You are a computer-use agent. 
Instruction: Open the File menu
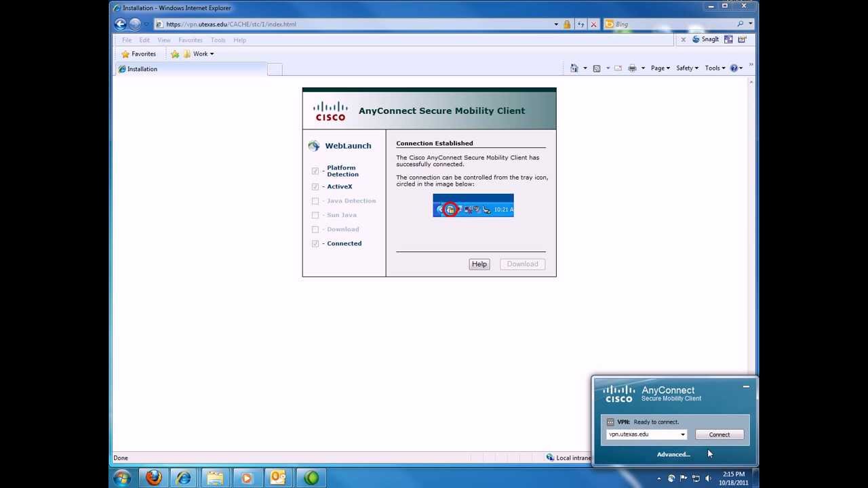coord(127,40)
